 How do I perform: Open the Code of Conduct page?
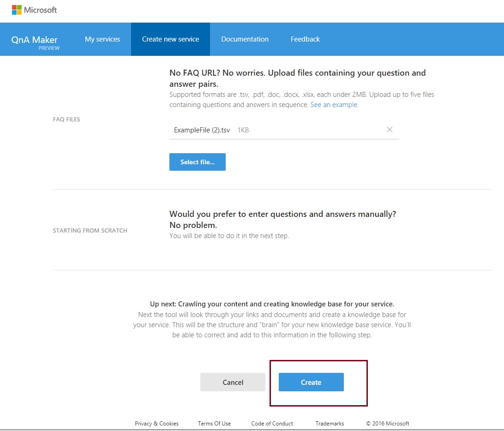click(272, 424)
